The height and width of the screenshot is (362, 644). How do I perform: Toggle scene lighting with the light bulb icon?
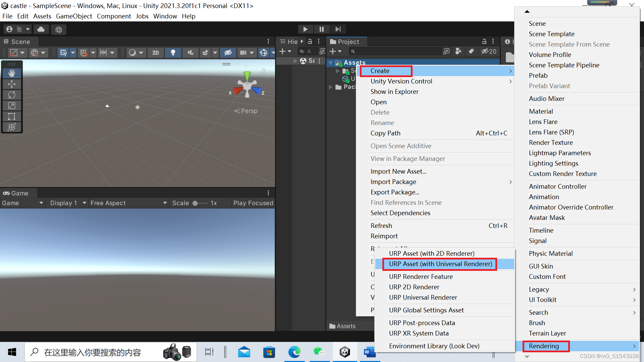point(173,53)
